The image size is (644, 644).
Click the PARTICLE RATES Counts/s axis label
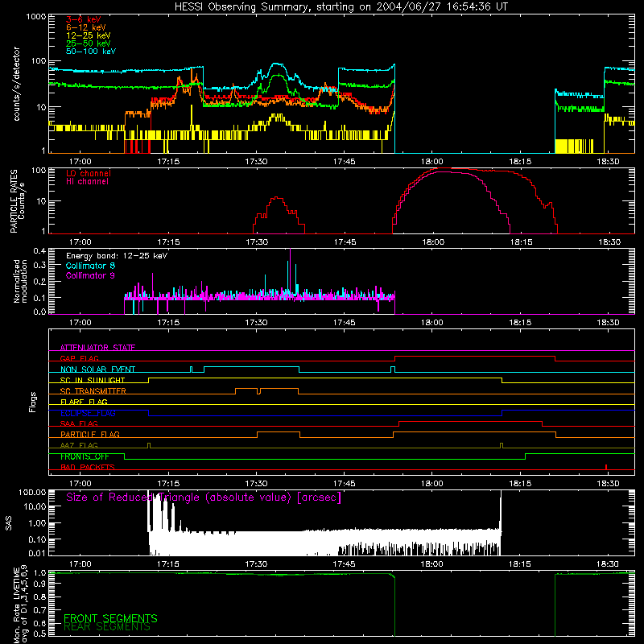click(17, 200)
